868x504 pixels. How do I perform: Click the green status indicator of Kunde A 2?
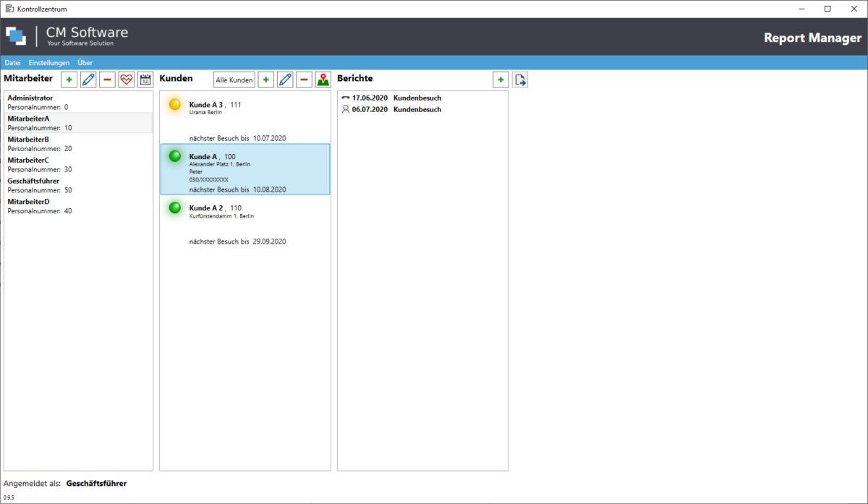click(174, 208)
